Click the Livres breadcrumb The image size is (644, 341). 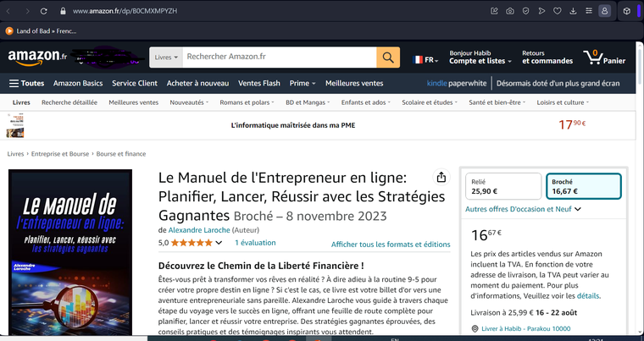[x=15, y=154]
